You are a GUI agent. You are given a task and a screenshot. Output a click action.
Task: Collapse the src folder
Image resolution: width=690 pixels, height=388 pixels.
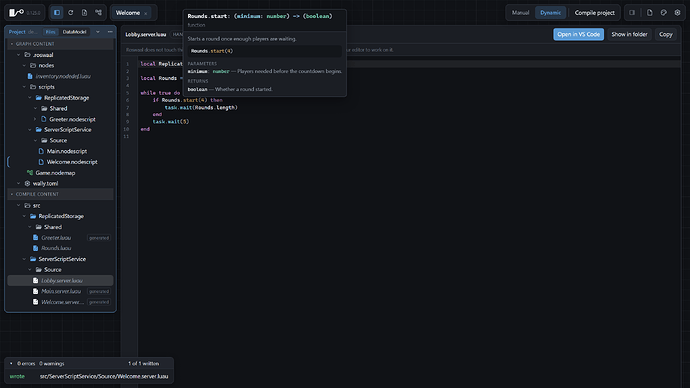[x=18, y=205]
